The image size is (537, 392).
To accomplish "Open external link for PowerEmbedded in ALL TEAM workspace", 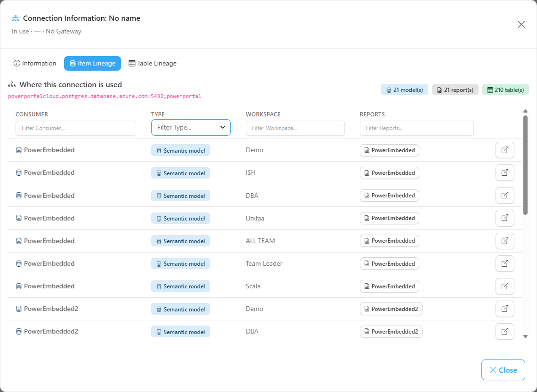I will 505,241.
